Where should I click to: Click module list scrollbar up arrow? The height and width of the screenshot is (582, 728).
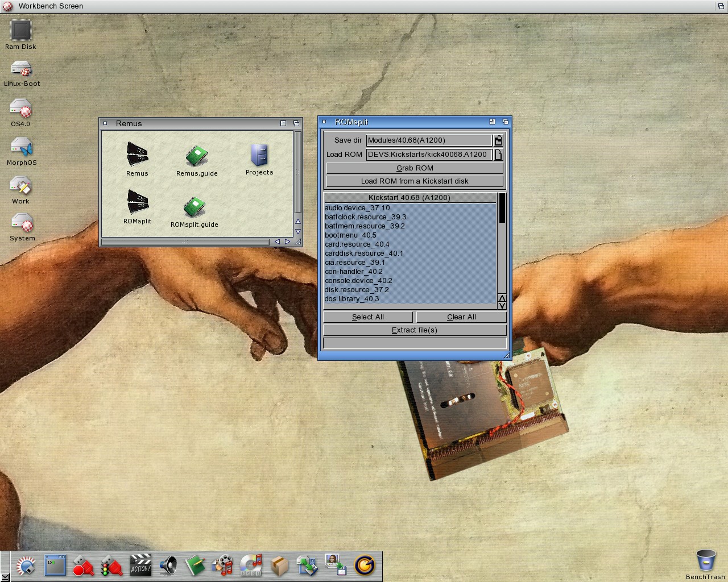coord(502,298)
